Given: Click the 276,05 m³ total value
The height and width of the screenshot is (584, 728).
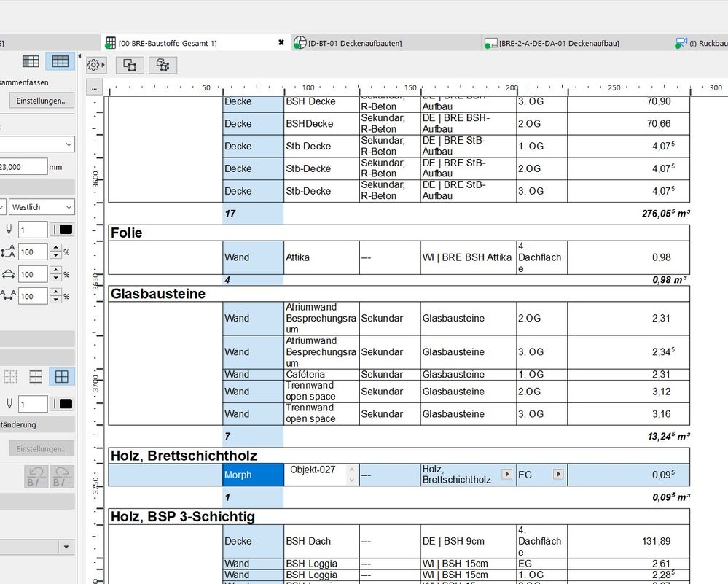Looking at the screenshot, I should pos(666,214).
